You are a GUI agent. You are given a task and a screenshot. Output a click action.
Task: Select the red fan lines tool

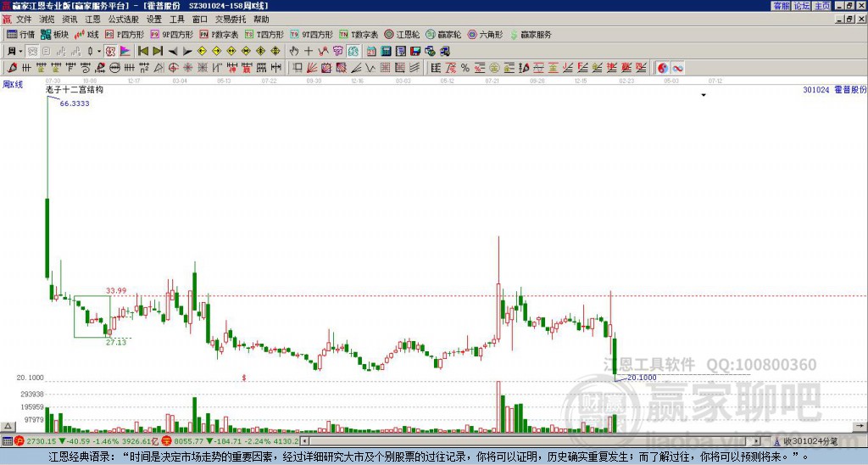click(x=312, y=68)
